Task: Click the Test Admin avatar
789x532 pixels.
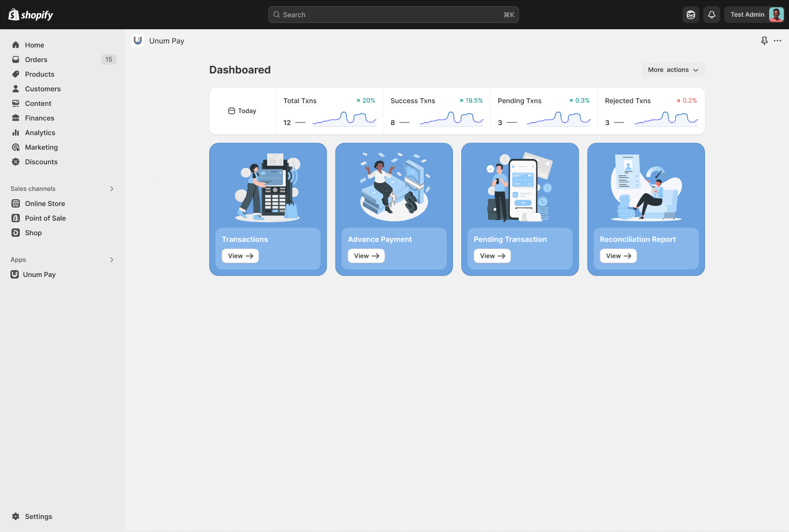Action: [x=776, y=15]
